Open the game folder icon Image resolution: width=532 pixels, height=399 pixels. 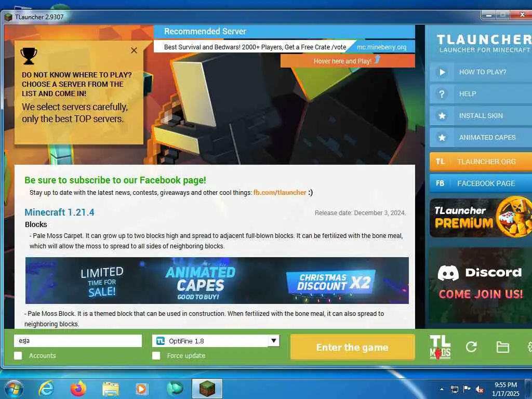[502, 347]
